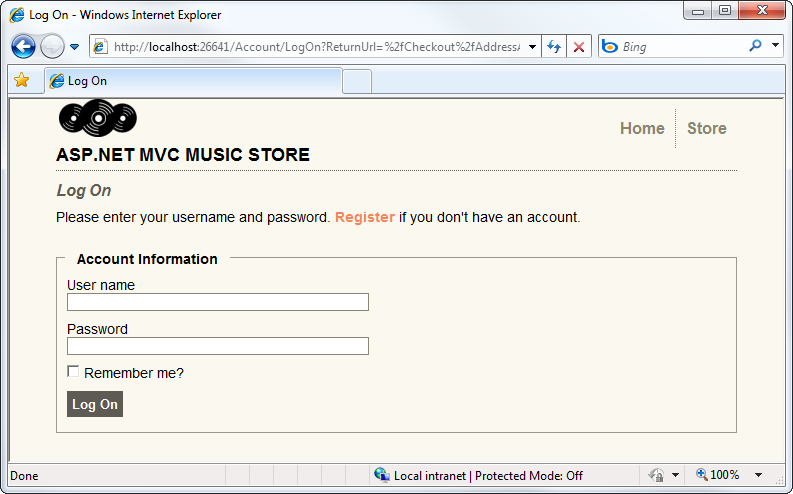Go to the Home menu link
793x494 pixels.
pyautogui.click(x=642, y=128)
